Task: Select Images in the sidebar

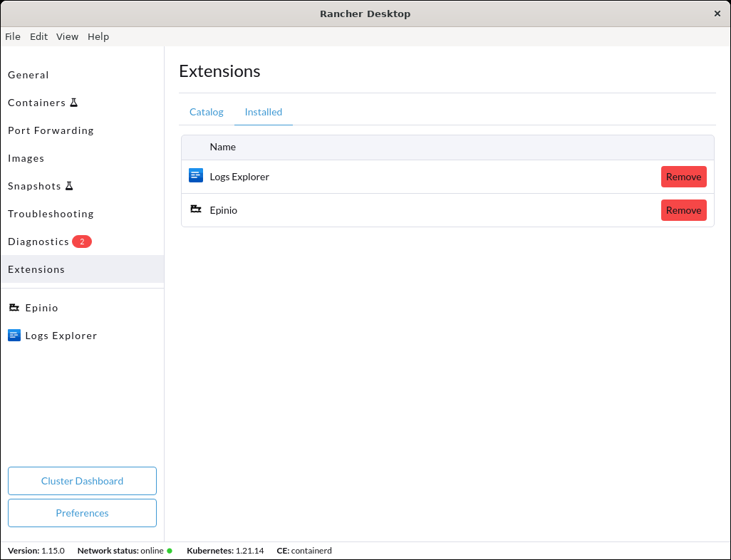Action: tap(26, 158)
